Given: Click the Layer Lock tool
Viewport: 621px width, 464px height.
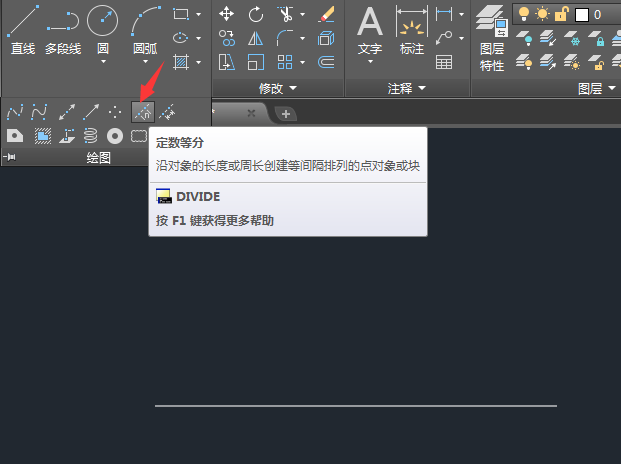Looking at the screenshot, I should 596,38.
